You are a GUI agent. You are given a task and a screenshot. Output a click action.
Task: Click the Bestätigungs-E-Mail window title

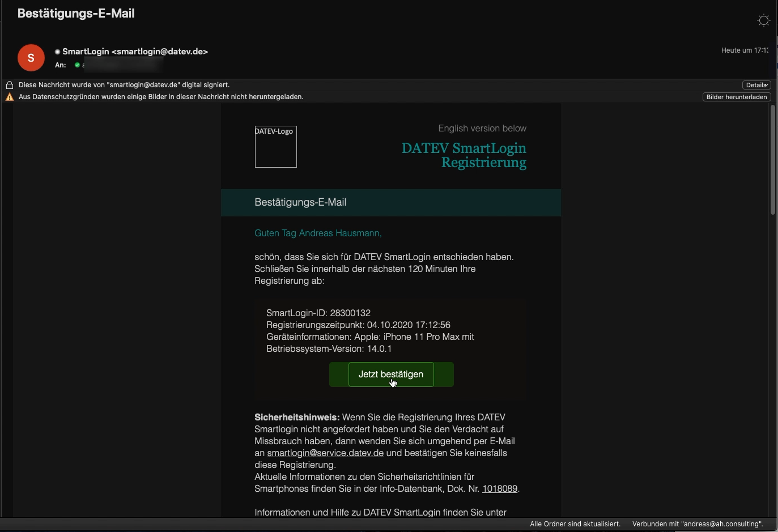(76, 13)
